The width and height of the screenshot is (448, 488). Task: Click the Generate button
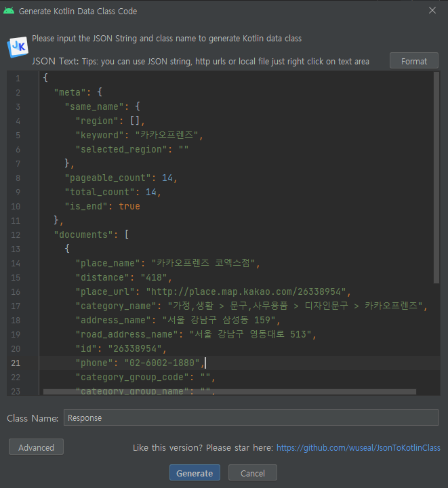click(195, 473)
